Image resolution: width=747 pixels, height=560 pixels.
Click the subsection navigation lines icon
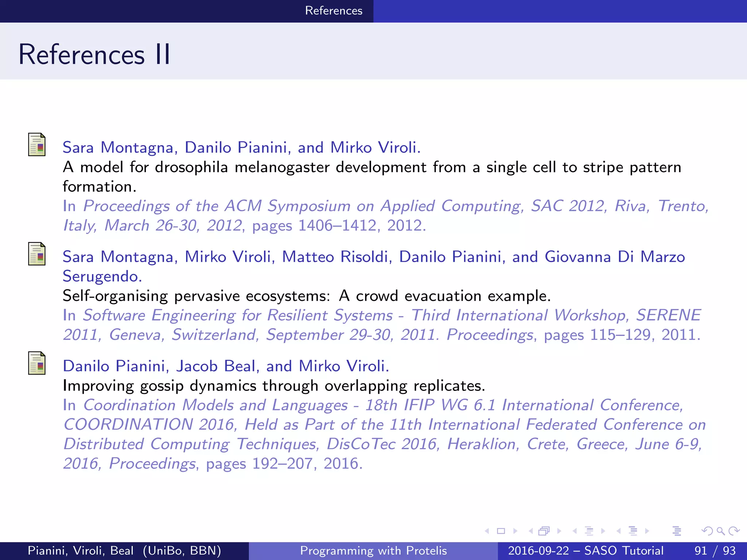point(589,531)
